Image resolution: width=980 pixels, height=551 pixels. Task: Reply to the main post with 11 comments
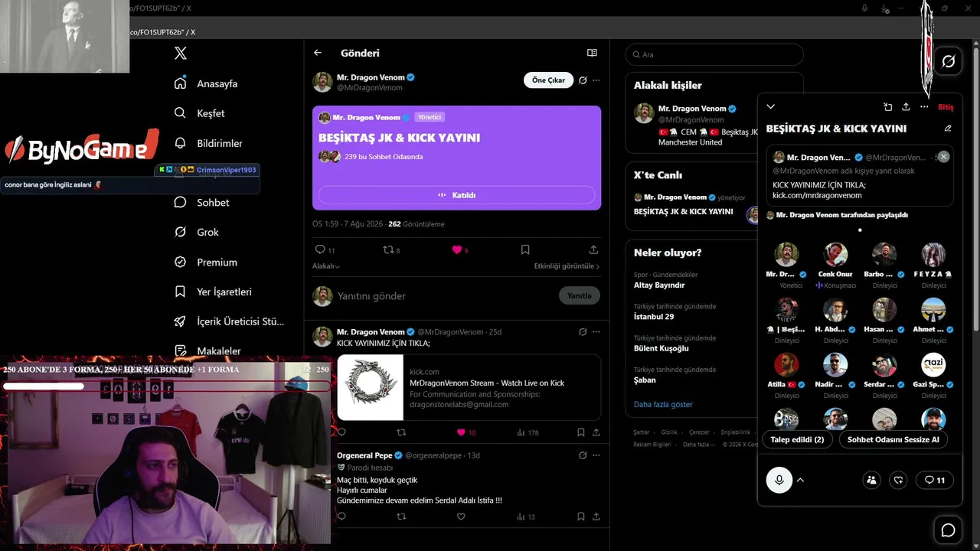(x=325, y=249)
